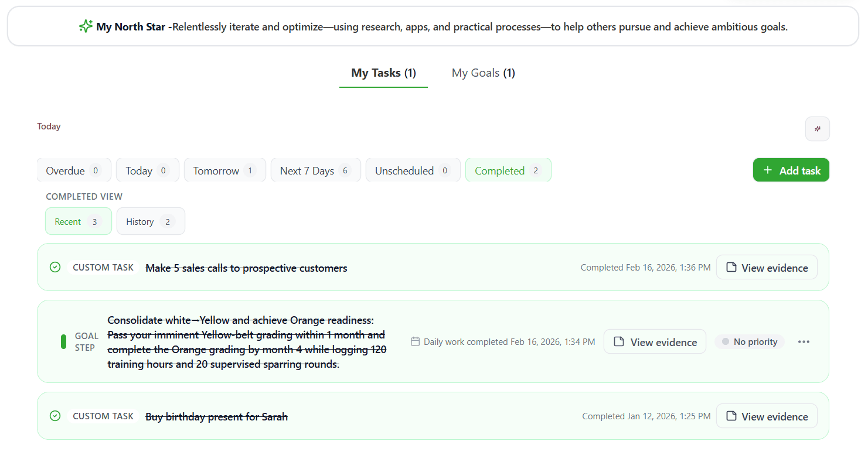Open the three-dot options menu on goal step
Screen dimensions: 868x455
coord(804,341)
